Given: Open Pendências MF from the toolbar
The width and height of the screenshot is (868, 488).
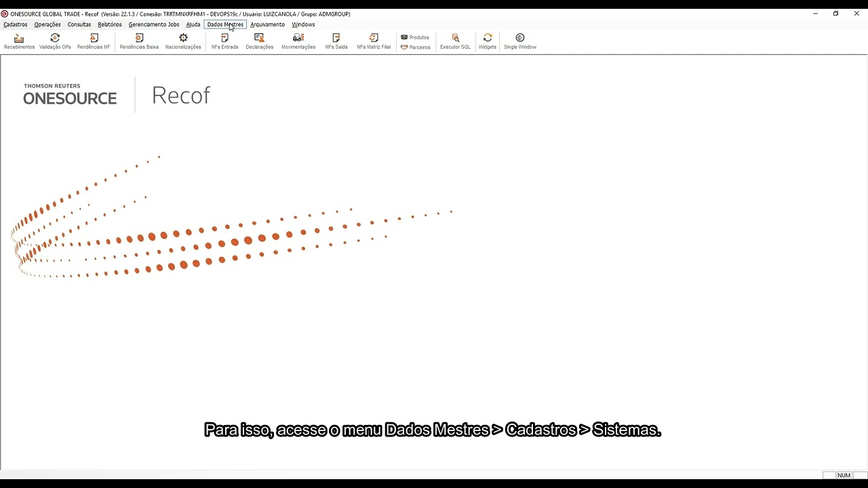Looking at the screenshot, I should [94, 41].
